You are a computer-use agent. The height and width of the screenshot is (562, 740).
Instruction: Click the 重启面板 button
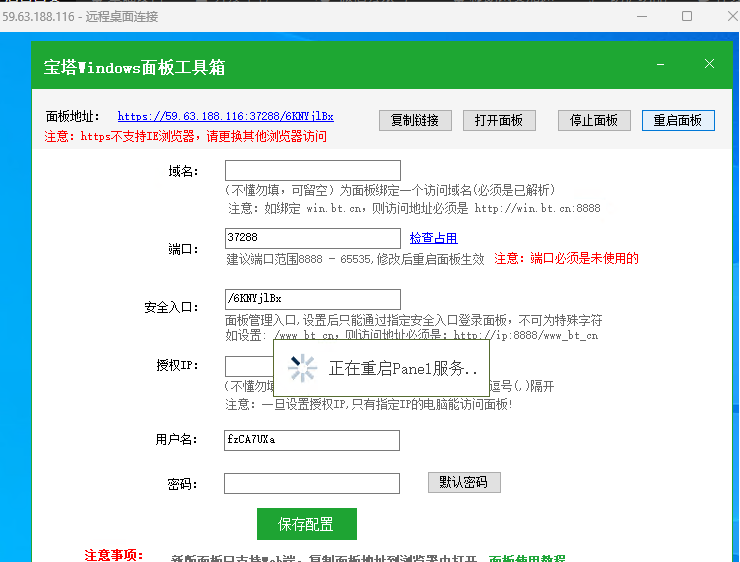(x=678, y=121)
